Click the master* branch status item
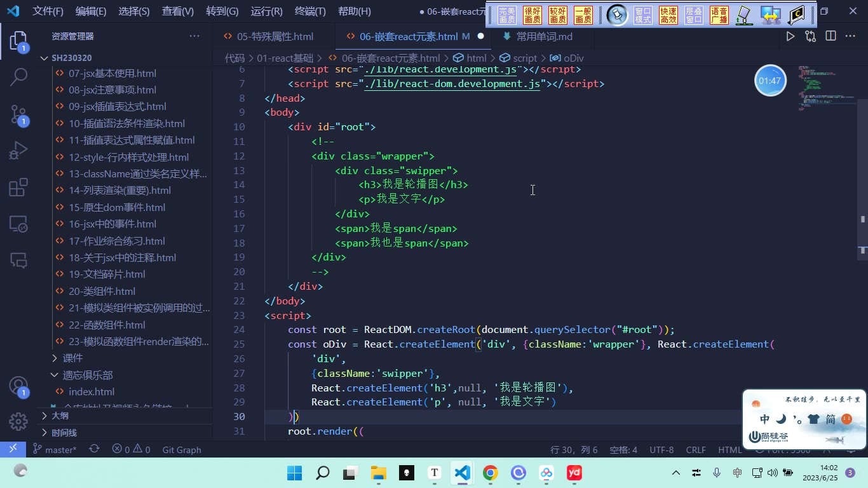 (x=55, y=449)
